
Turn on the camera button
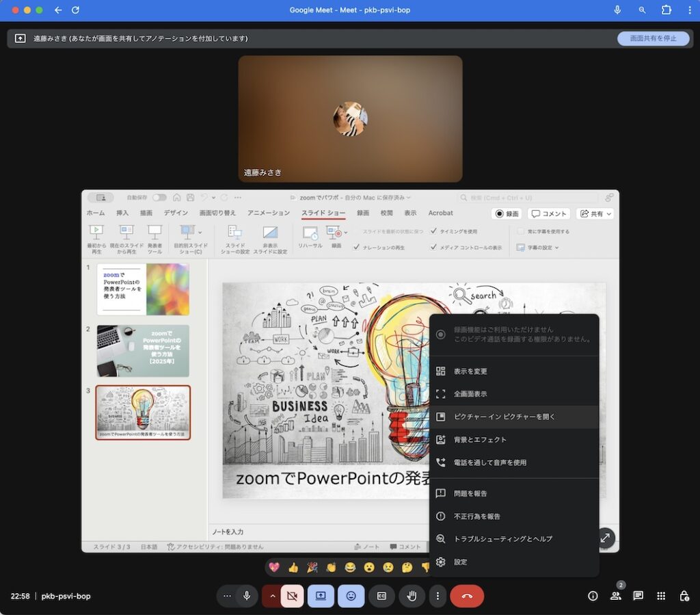(x=293, y=596)
